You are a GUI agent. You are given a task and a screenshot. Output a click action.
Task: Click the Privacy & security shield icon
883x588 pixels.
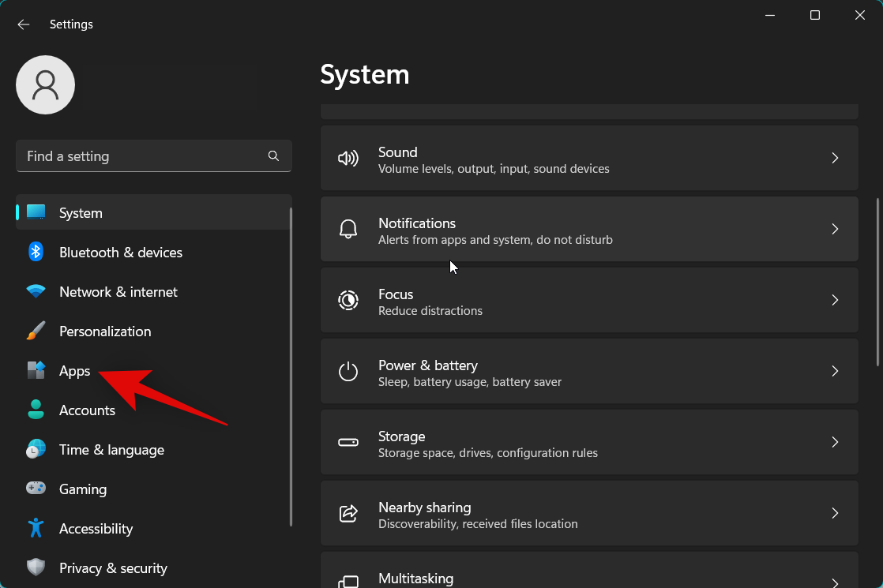[x=36, y=567]
